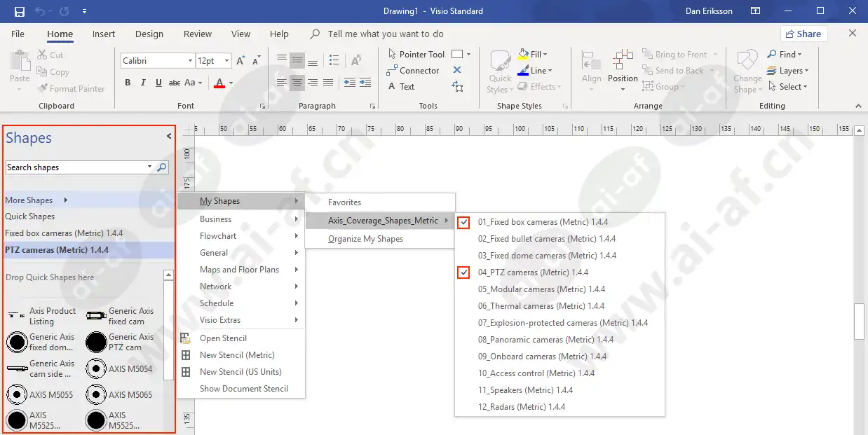
Task: Increase font size with the large A icon
Action: click(240, 61)
